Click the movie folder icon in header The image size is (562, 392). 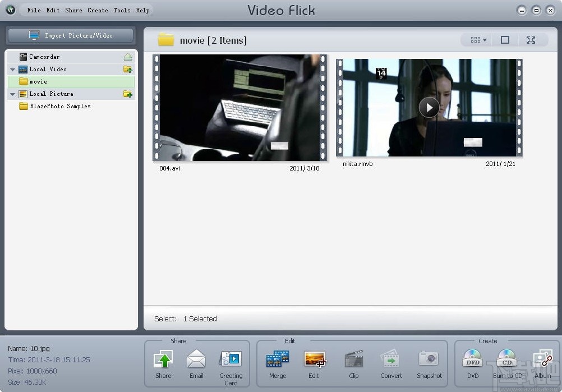166,40
